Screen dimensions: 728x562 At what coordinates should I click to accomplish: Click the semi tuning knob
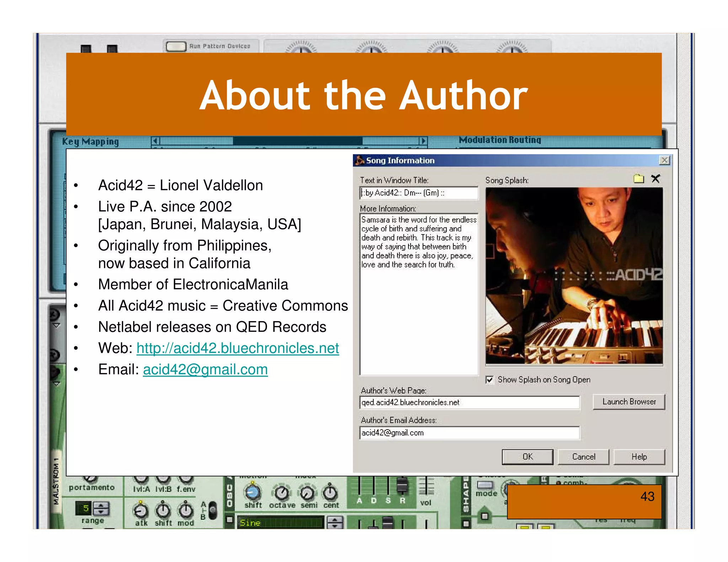coord(307,493)
